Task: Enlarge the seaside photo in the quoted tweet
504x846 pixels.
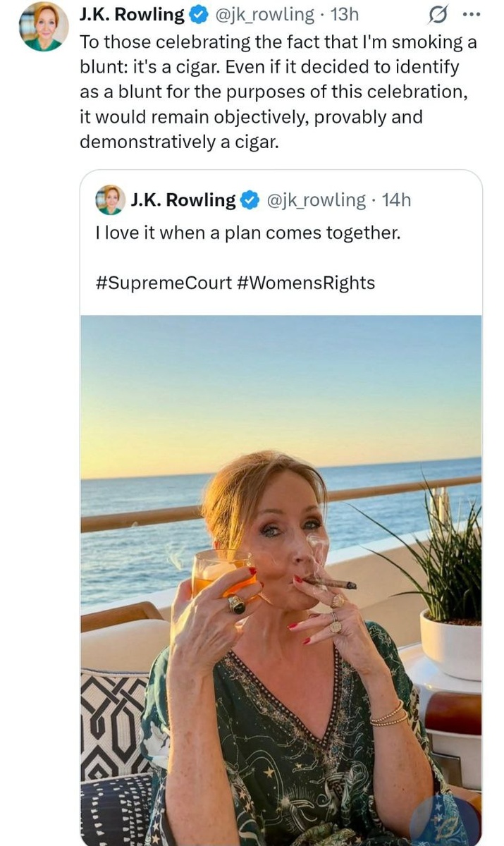Action: click(281, 578)
